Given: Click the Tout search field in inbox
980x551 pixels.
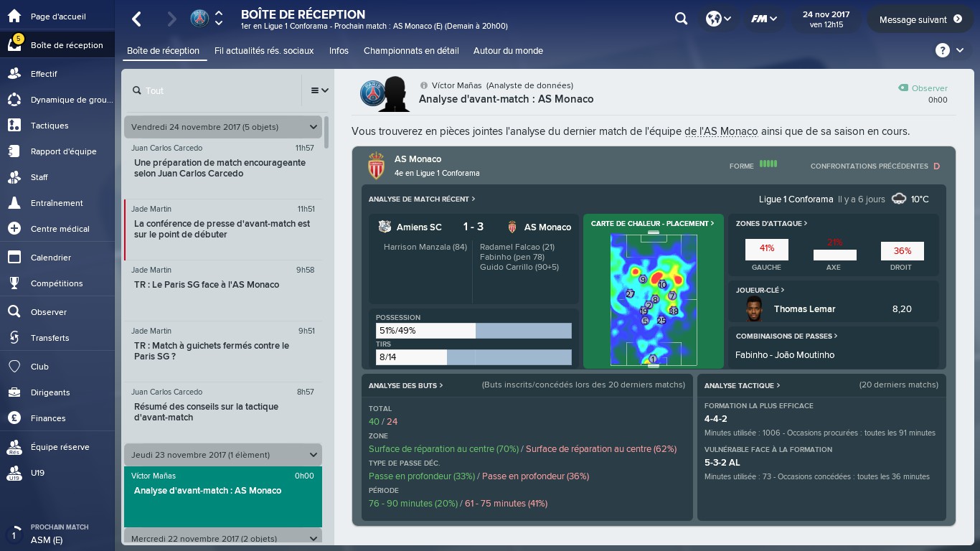Looking at the screenshot, I should 215,91.
